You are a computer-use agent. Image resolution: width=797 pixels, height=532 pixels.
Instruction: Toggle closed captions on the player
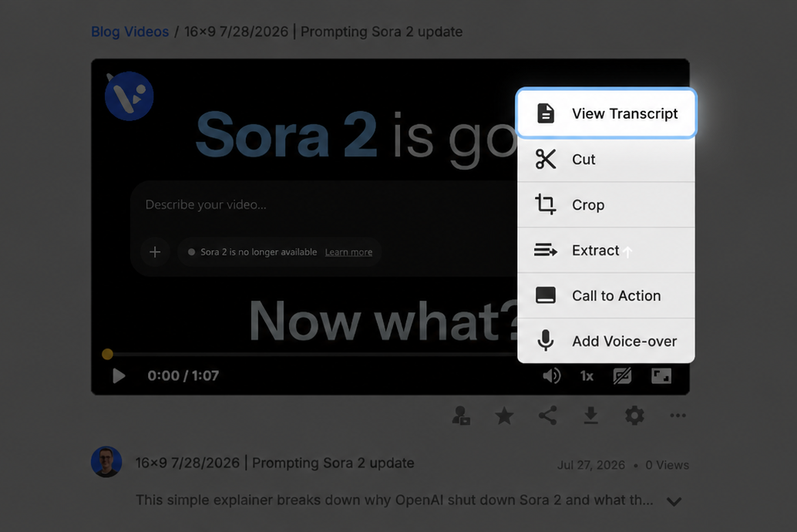(x=622, y=375)
